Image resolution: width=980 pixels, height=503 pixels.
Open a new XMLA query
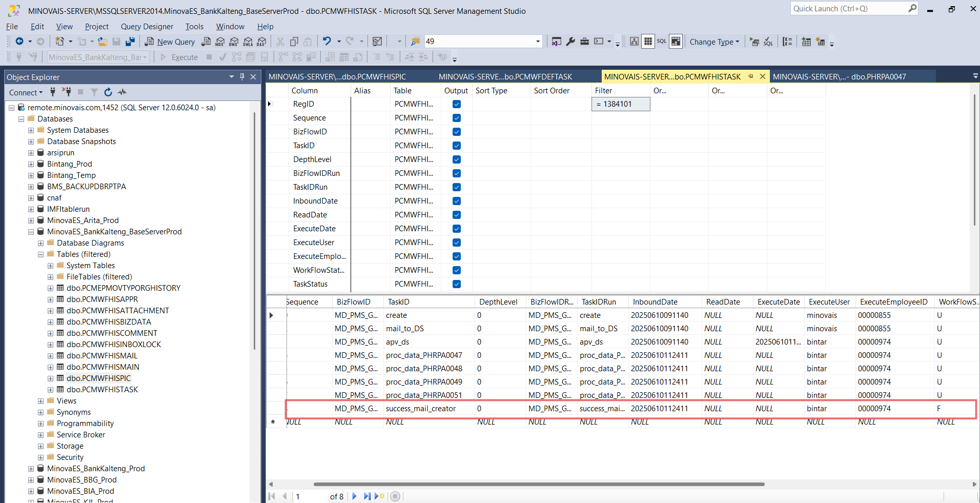point(248,42)
